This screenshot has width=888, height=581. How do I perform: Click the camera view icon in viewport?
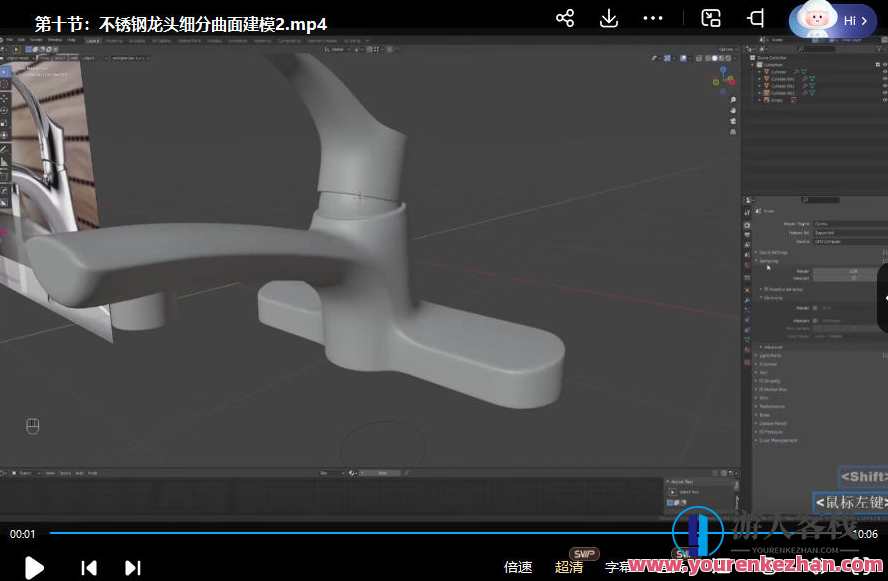tap(733, 120)
